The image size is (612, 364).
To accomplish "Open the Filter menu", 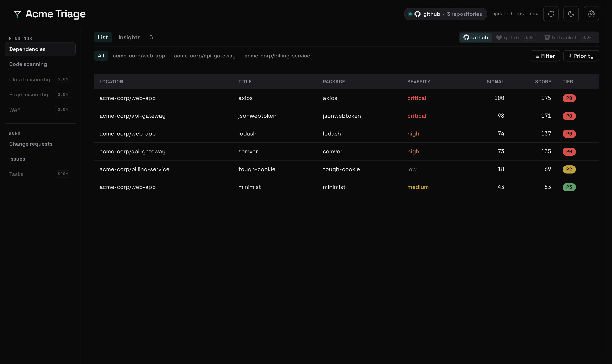I will pyautogui.click(x=545, y=56).
